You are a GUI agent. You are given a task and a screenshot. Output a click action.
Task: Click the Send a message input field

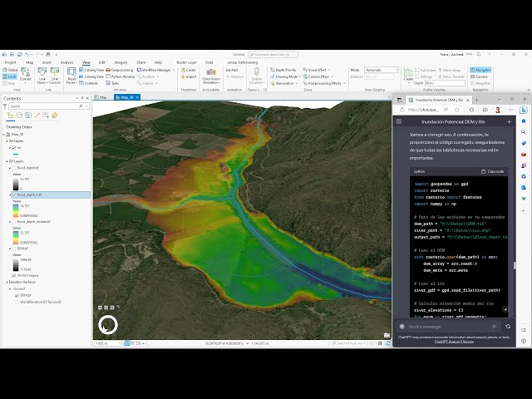[448, 327]
